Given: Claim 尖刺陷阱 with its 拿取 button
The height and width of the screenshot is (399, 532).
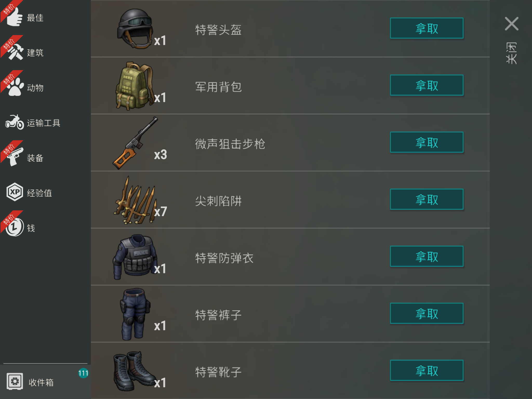Looking at the screenshot, I should click(427, 199).
